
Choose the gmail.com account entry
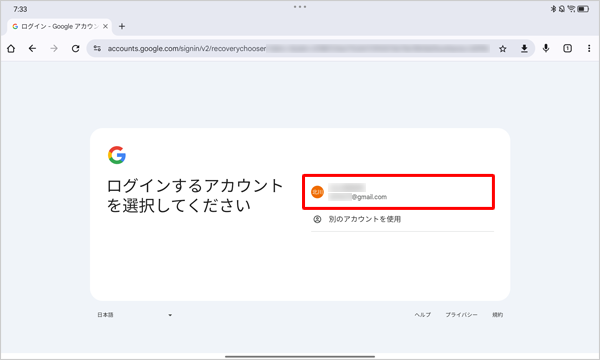[398, 192]
